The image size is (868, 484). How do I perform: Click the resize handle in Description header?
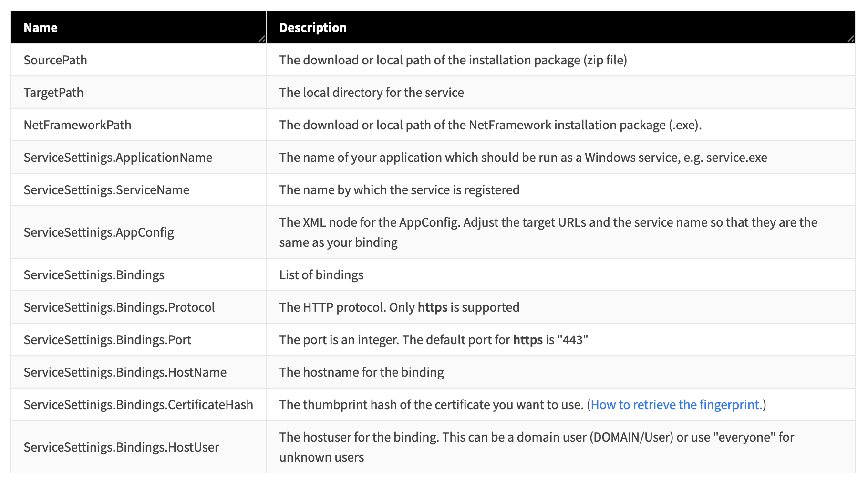point(851,39)
